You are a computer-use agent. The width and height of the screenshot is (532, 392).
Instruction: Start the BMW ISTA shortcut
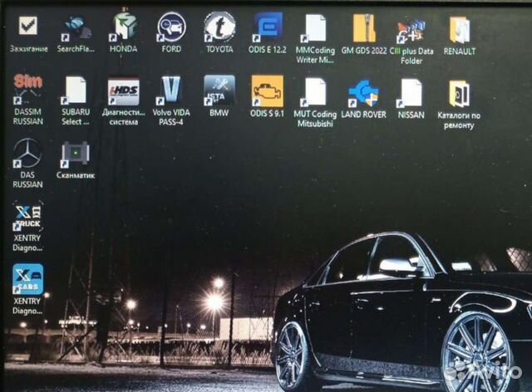tap(219, 90)
